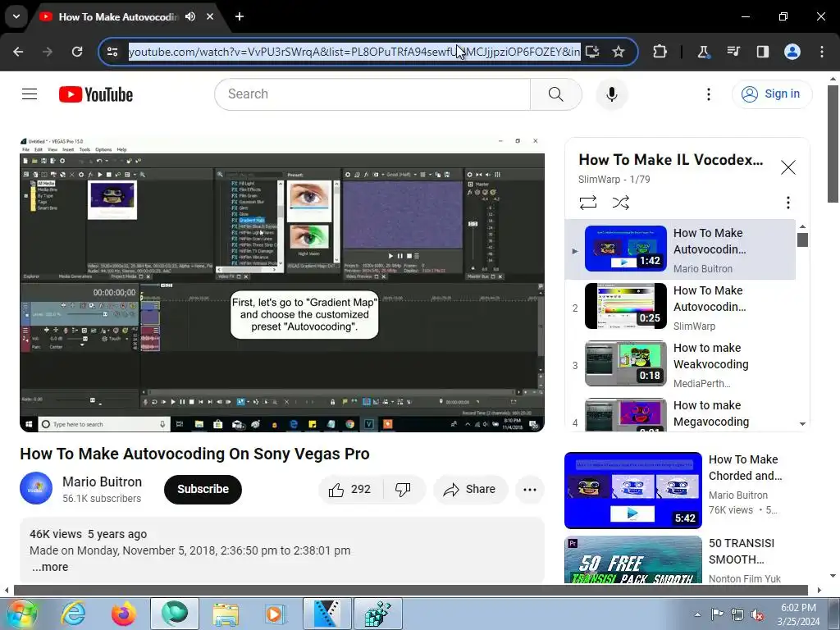Open the Extensions puzzle icon

pyautogui.click(x=660, y=52)
